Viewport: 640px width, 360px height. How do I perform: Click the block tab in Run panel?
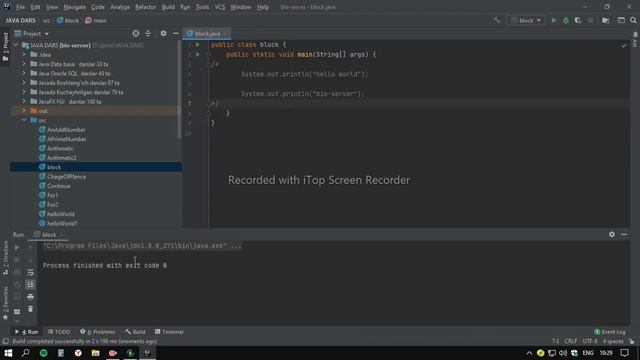coord(49,235)
